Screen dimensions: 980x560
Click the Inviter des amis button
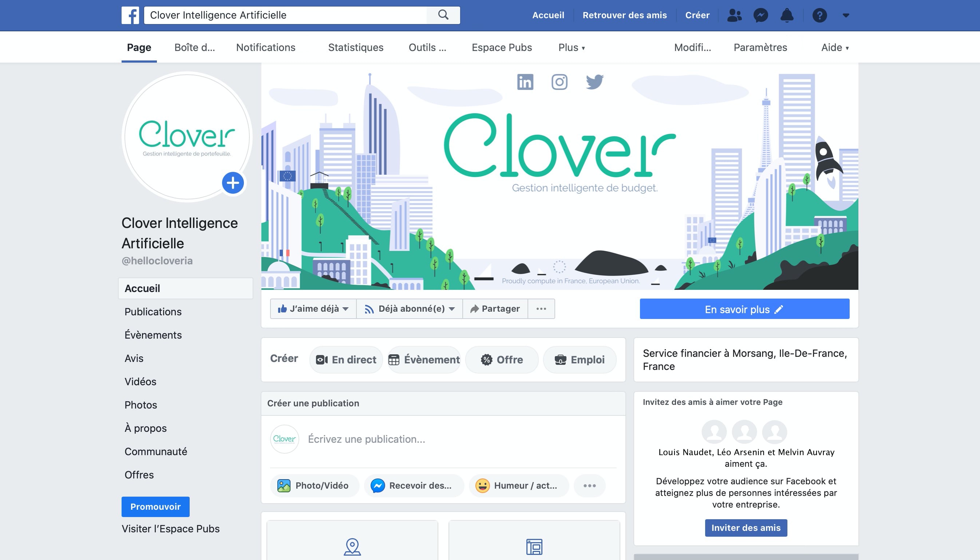[x=746, y=528]
